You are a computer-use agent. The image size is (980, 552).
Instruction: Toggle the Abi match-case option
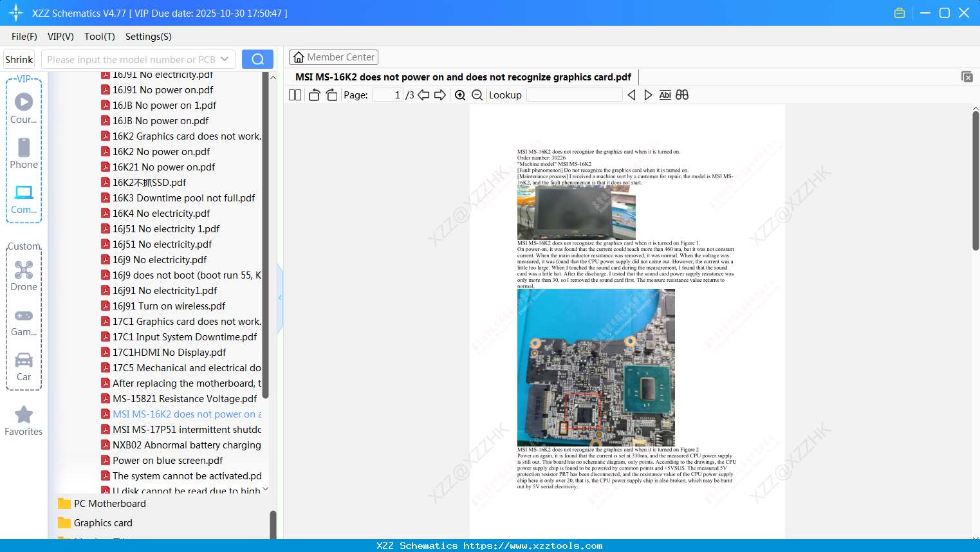pos(665,95)
